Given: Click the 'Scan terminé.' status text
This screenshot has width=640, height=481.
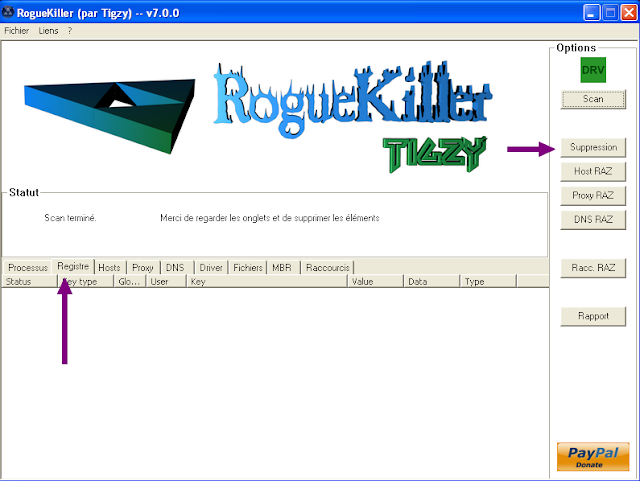Looking at the screenshot, I should click(x=70, y=218).
